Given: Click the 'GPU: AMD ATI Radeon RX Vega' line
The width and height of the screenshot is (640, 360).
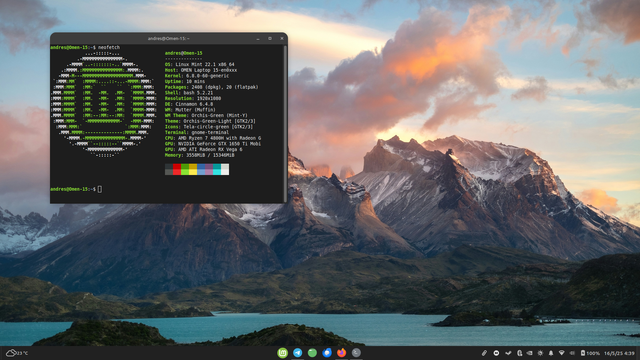Looking at the screenshot, I should (x=204, y=150).
